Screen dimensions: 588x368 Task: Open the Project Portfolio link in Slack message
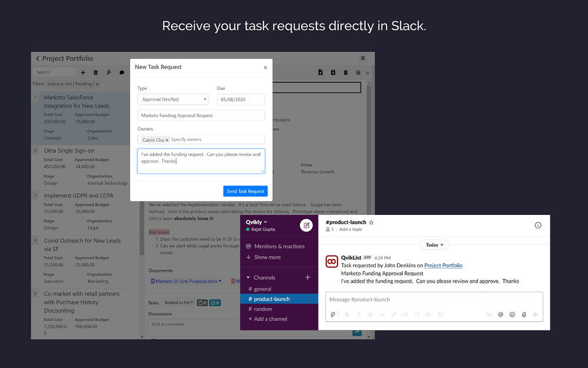click(x=443, y=266)
